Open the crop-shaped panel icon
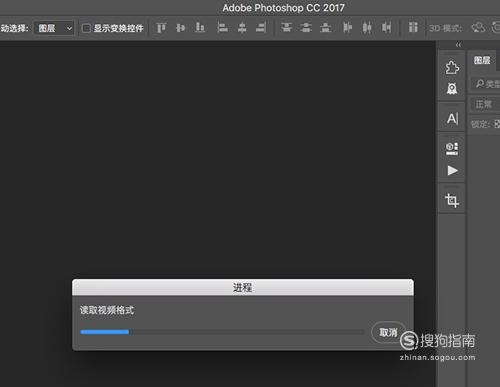This screenshot has height=387, width=500. (452, 200)
